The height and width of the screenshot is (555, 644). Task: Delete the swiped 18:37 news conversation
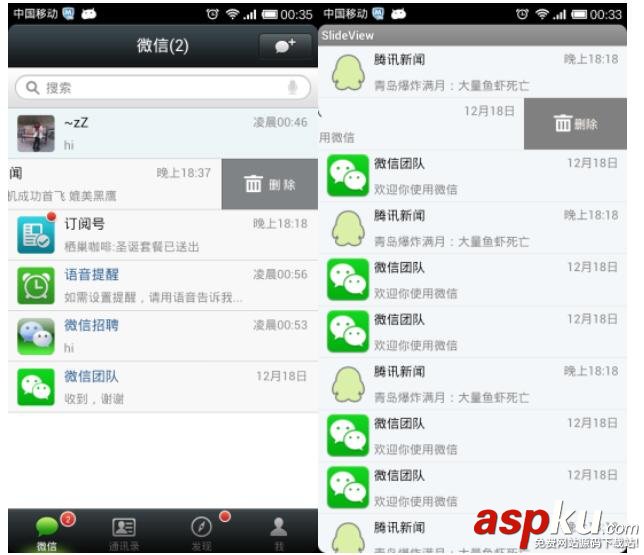pyautogui.click(x=270, y=184)
